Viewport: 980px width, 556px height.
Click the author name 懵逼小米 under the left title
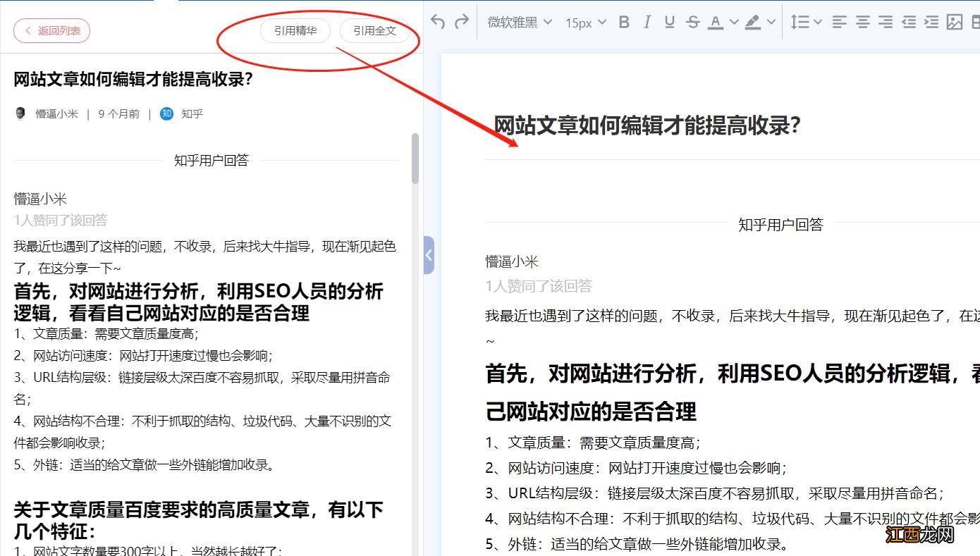point(56,113)
